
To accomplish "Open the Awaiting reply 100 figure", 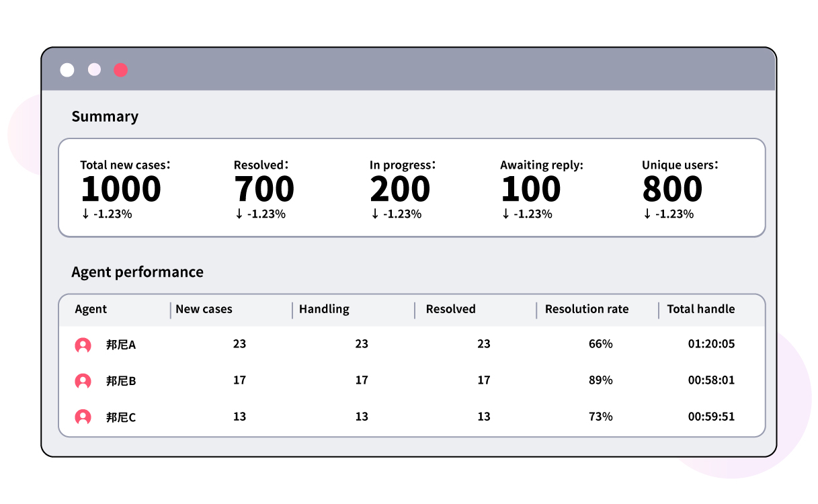I will pos(531,190).
